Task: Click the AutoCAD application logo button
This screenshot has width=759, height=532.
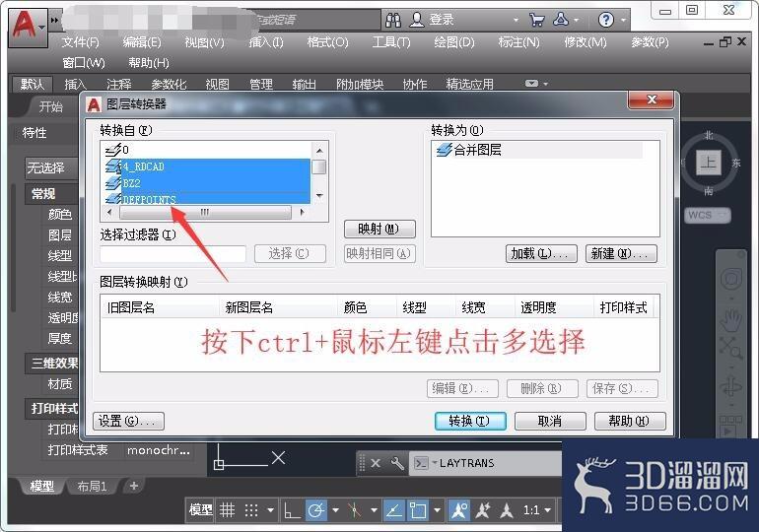Action: click(x=28, y=27)
